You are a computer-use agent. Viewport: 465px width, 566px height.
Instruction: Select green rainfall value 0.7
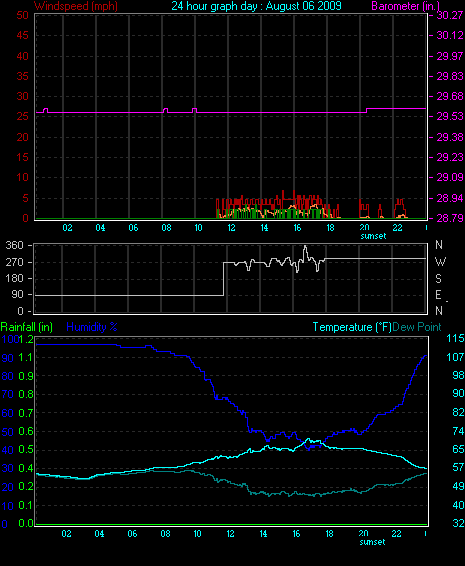click(26, 413)
